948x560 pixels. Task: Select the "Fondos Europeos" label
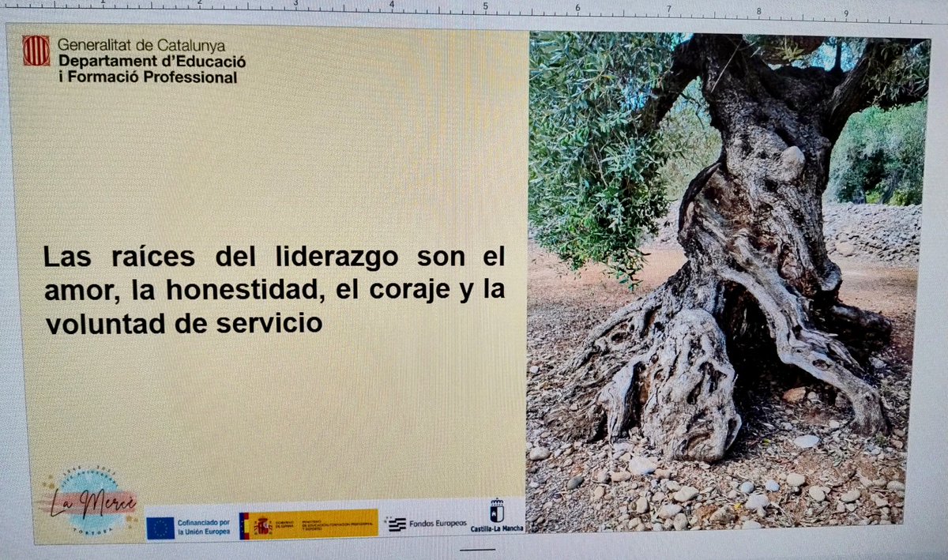[438, 524]
